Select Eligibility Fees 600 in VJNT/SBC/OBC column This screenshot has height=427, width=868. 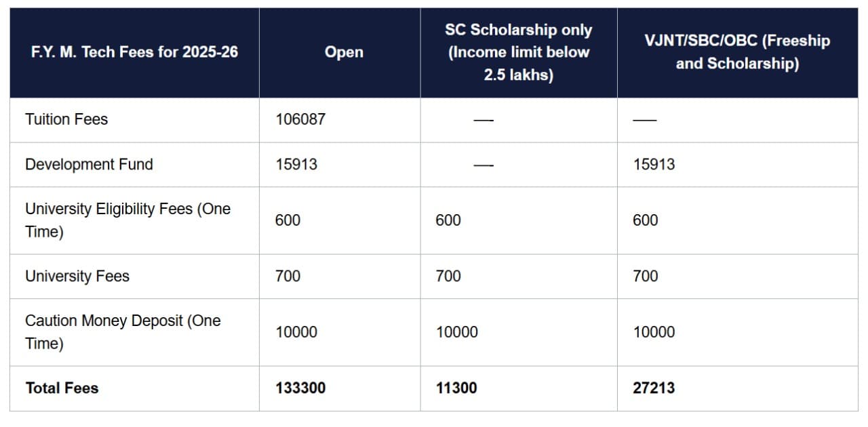click(x=646, y=220)
